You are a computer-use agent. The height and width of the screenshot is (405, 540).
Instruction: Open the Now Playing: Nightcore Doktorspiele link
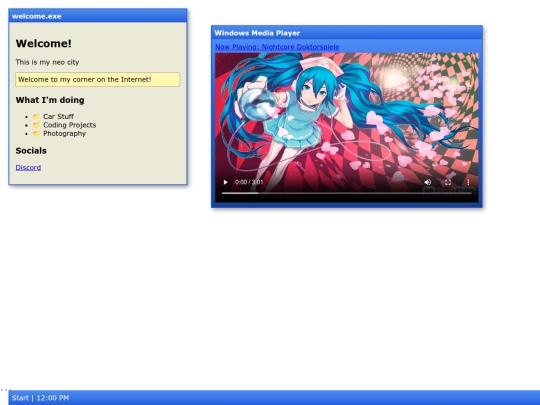click(277, 47)
